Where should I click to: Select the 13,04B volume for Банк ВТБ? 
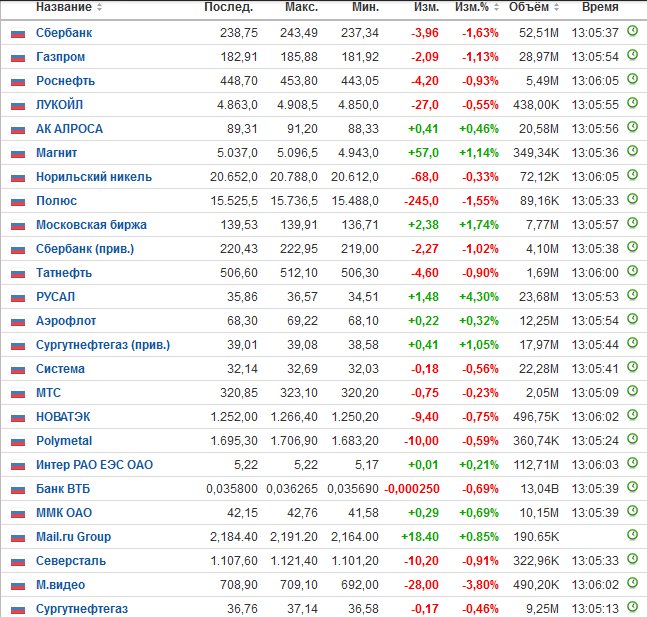click(539, 489)
